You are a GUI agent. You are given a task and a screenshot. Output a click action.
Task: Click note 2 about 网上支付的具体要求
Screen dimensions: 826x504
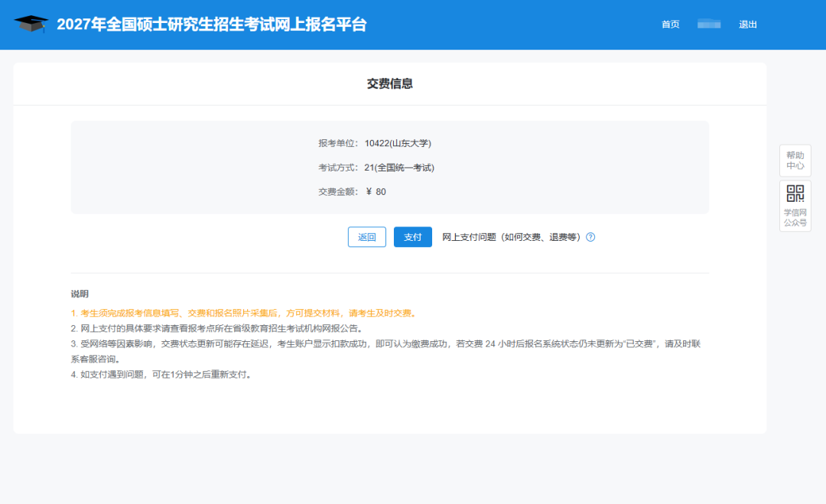pos(217,328)
